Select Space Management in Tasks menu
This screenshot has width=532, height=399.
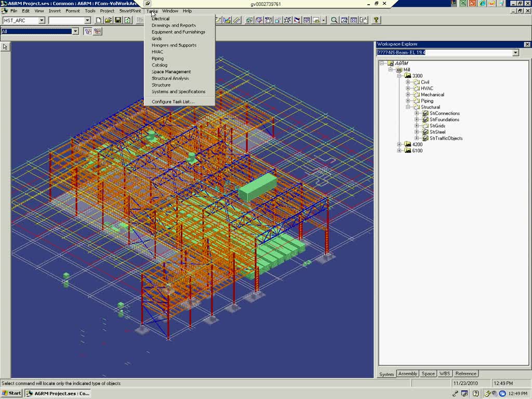171,72
